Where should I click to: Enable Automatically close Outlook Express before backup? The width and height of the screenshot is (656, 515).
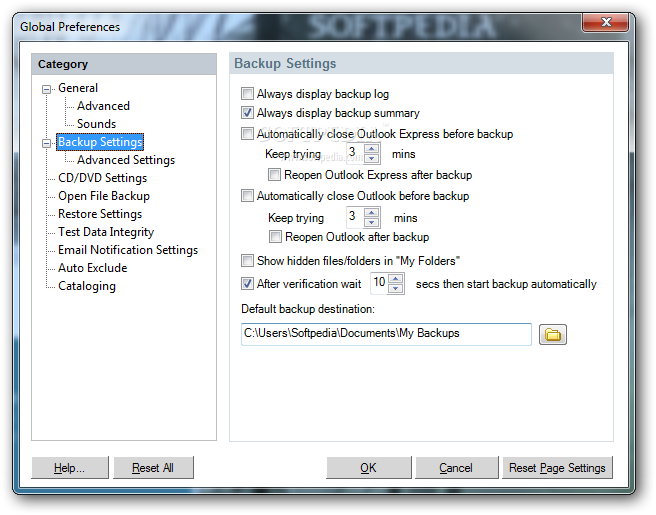pyautogui.click(x=247, y=134)
